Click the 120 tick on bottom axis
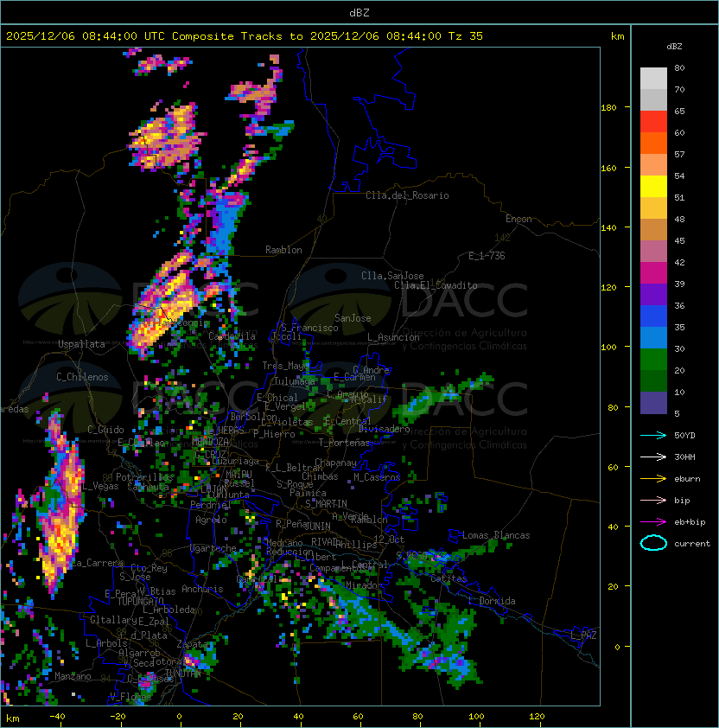The height and width of the screenshot is (728, 719). 537,717
